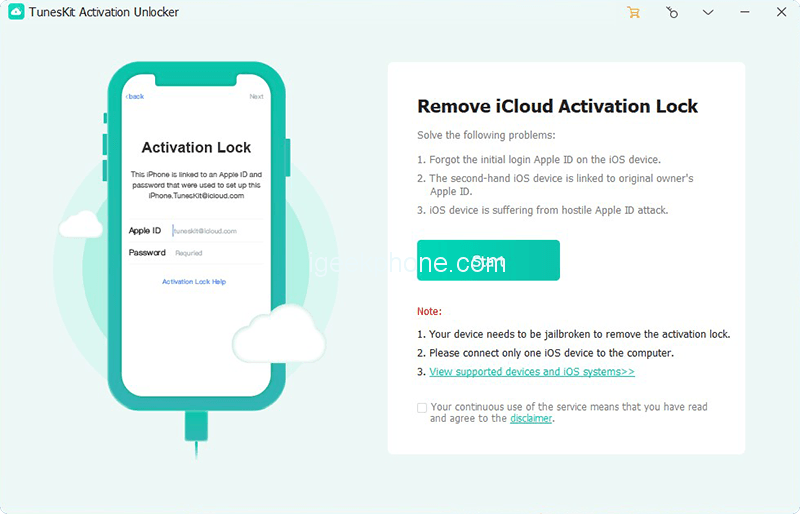Open the disclaimer link
800x514 pixels.
point(530,419)
